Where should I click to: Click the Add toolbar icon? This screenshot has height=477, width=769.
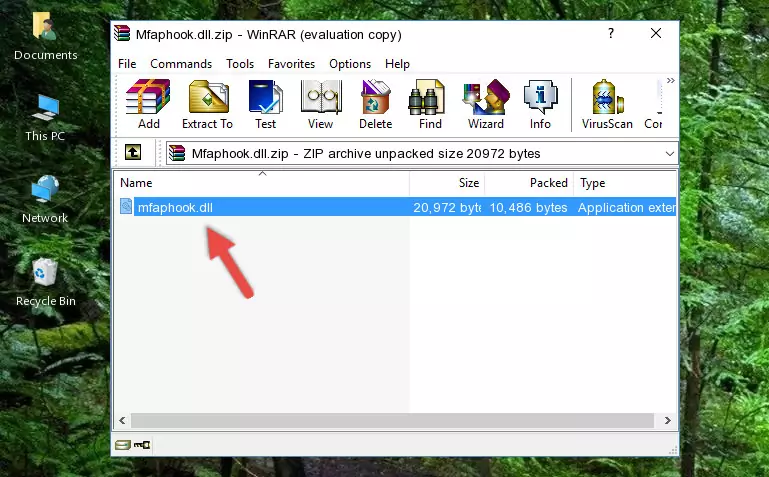tap(148, 104)
